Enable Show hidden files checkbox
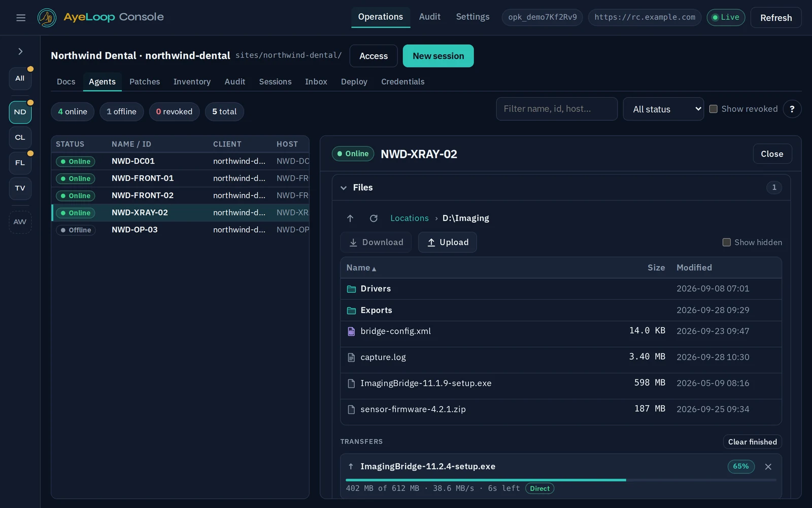 point(726,242)
